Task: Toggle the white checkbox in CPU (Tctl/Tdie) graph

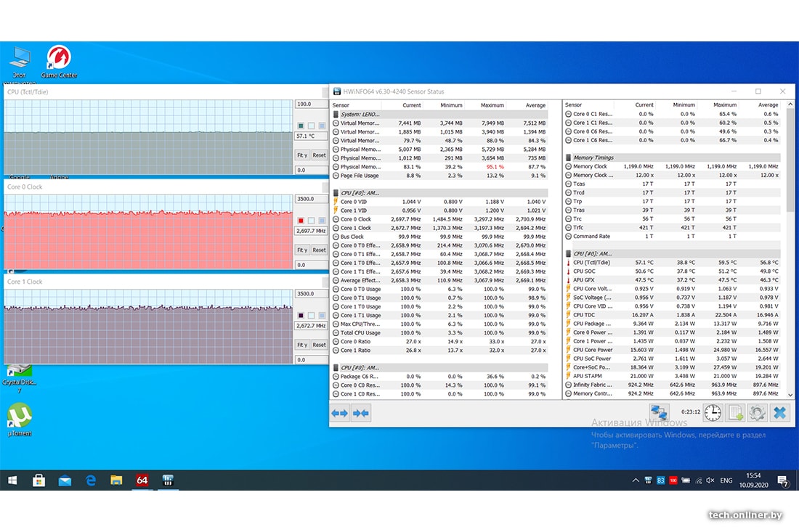Action: click(312, 126)
